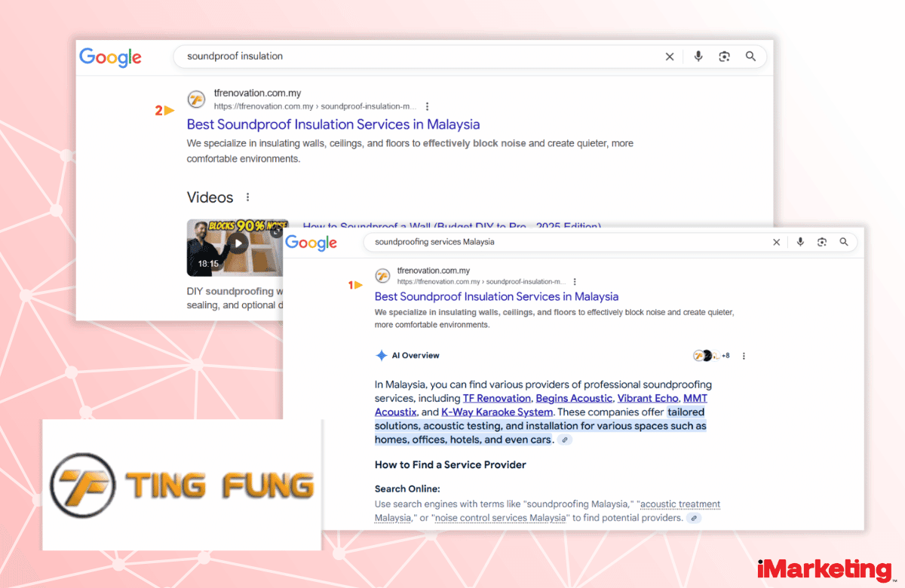Open Google Lens in the soundproofing services Malaysia window
Screen dimensions: 905x588
pos(822,242)
